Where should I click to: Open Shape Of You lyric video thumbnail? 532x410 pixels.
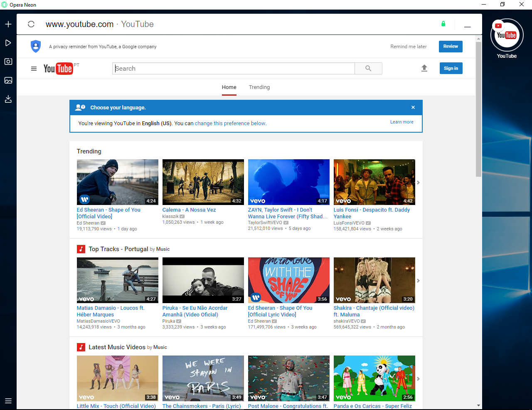(289, 280)
